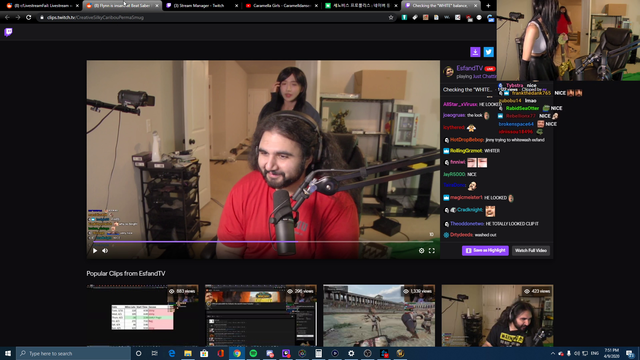This screenshot has width=640, height=360.
Task: Seek along the clip progress bar
Action: [263, 242]
